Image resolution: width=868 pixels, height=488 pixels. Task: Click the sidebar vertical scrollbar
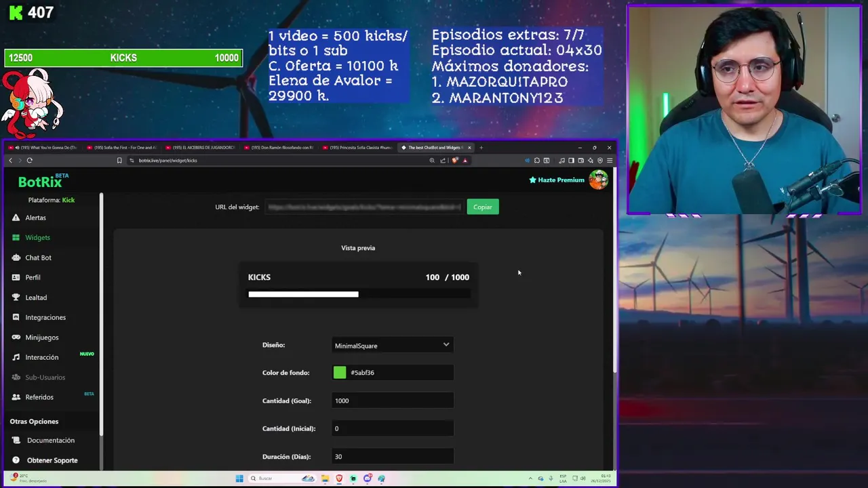101,313
